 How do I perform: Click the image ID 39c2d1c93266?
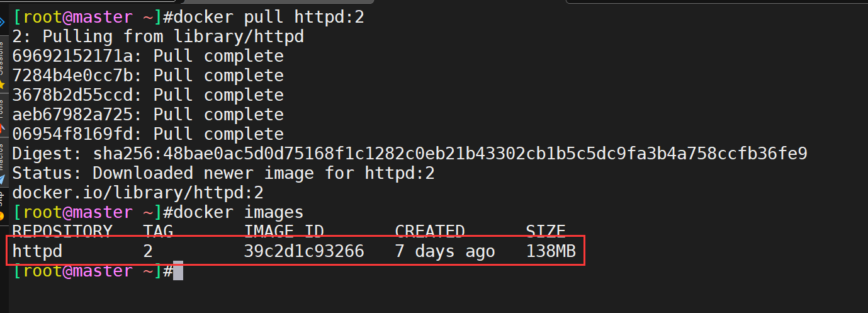coord(303,251)
